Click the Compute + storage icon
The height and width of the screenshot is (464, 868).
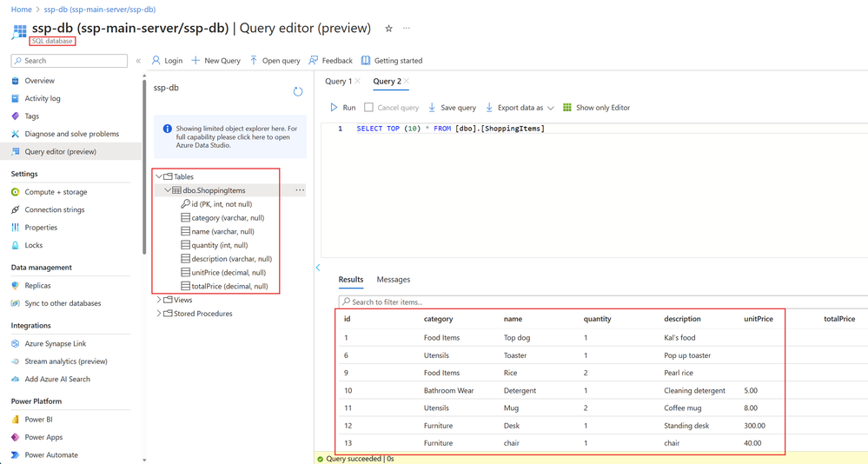pyautogui.click(x=15, y=192)
